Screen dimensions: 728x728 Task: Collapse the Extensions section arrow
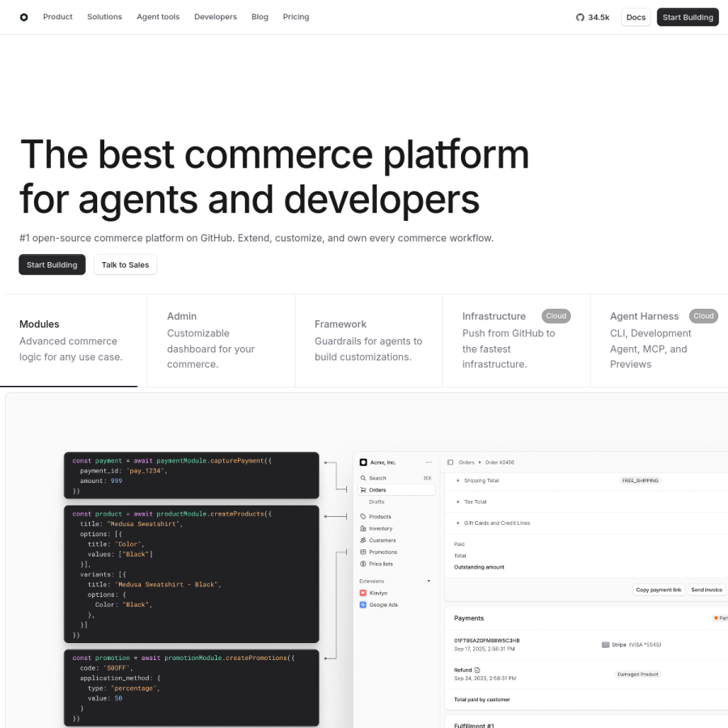tap(429, 582)
